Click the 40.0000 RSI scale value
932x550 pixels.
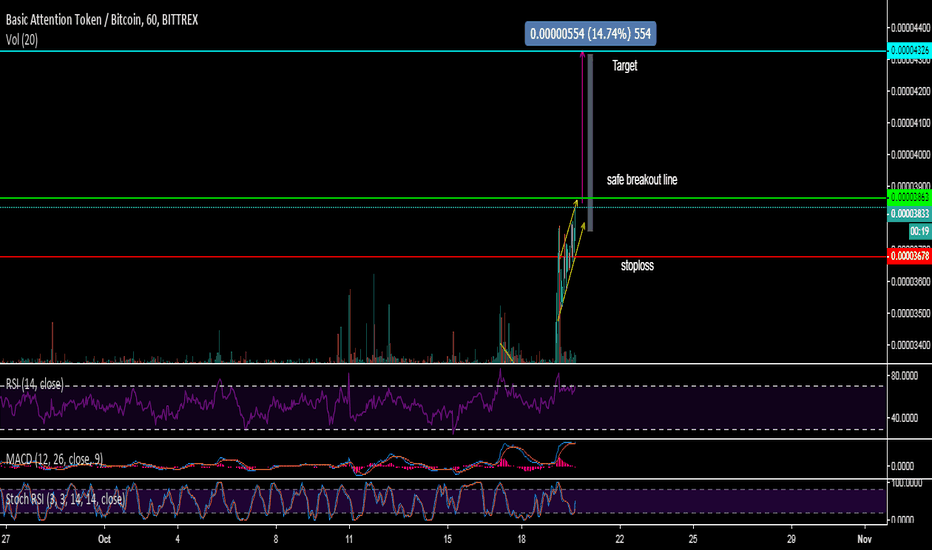(x=905, y=418)
